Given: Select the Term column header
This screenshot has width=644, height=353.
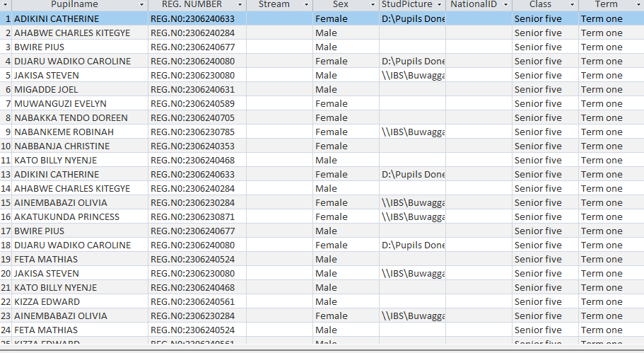Looking at the screenshot, I should pyautogui.click(x=606, y=5).
